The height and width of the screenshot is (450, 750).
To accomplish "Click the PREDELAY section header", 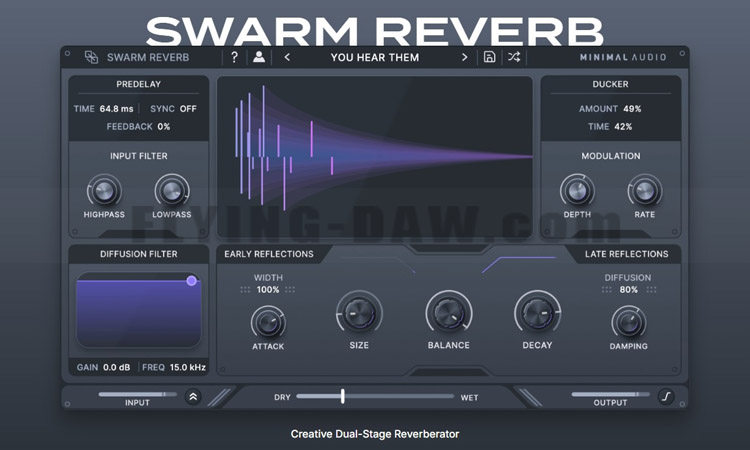I will 139,84.
